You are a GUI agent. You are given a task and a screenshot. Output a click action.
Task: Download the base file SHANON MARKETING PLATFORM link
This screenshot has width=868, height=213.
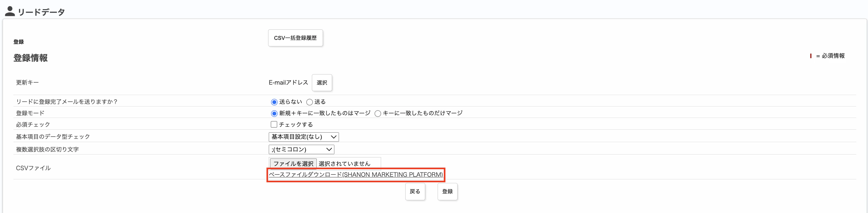click(x=356, y=174)
